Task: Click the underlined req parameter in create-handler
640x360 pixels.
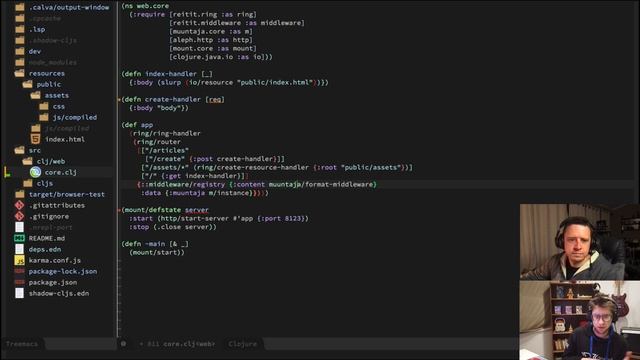Action: (x=215, y=99)
